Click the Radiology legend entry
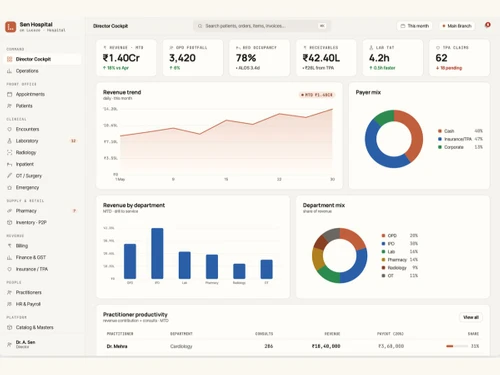Image resolution: width=500 pixels, height=375 pixels. (400, 268)
